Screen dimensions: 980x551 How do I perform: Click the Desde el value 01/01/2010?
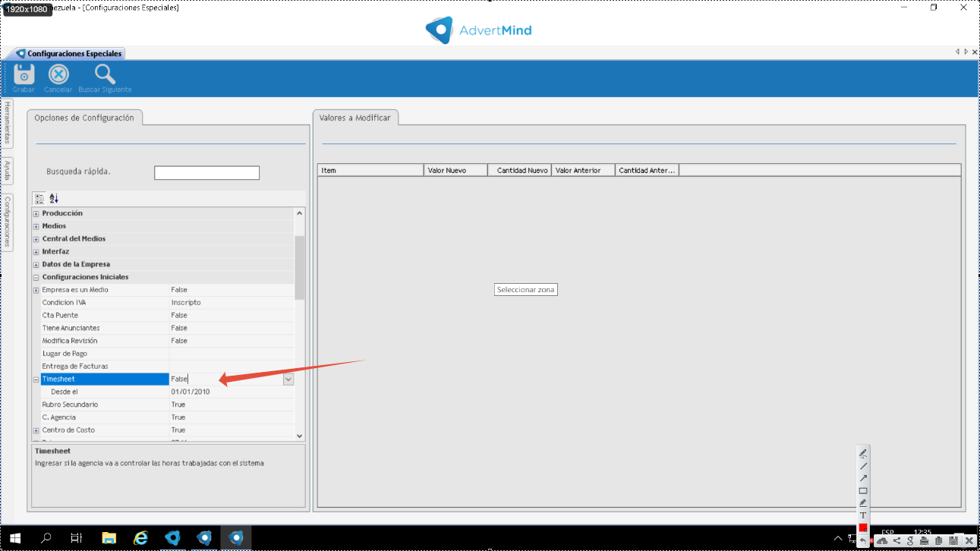[x=191, y=392]
